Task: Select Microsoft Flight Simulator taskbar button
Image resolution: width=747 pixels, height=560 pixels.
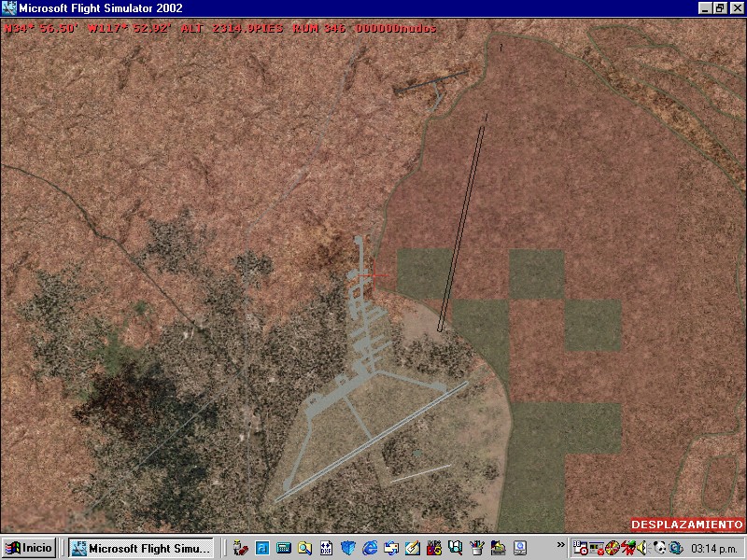Action: coord(142,548)
